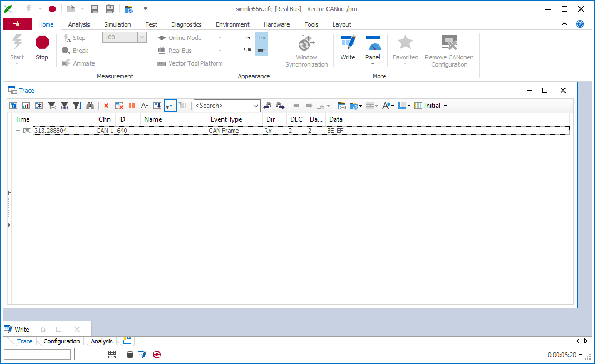
Task: Click the binoculars find icon in trace toolbar
Action: [x=90, y=106]
